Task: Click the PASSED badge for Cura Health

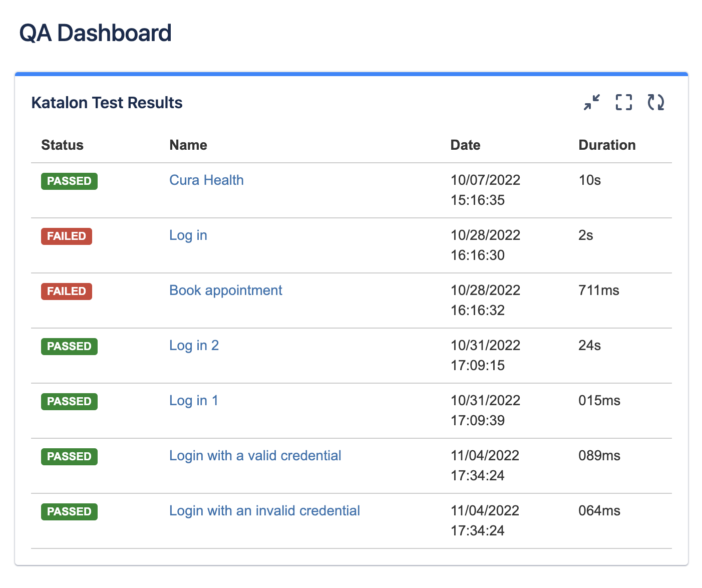Action: click(69, 181)
